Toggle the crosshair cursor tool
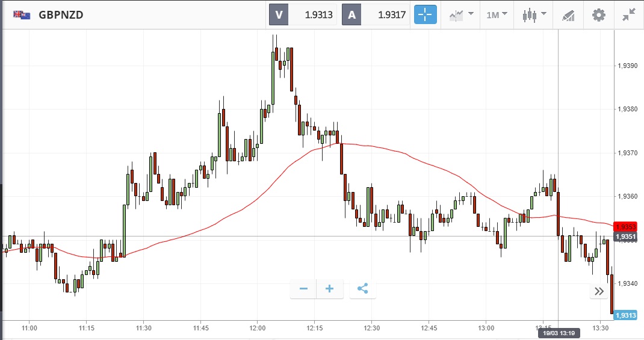Viewport: 644px width, 340px height. point(425,15)
